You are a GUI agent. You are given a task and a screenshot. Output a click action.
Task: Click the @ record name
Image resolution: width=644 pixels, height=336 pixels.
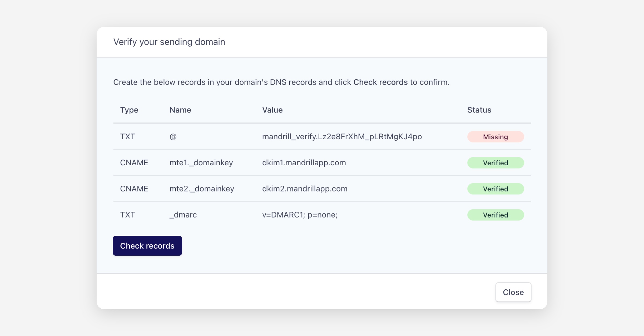173,137
